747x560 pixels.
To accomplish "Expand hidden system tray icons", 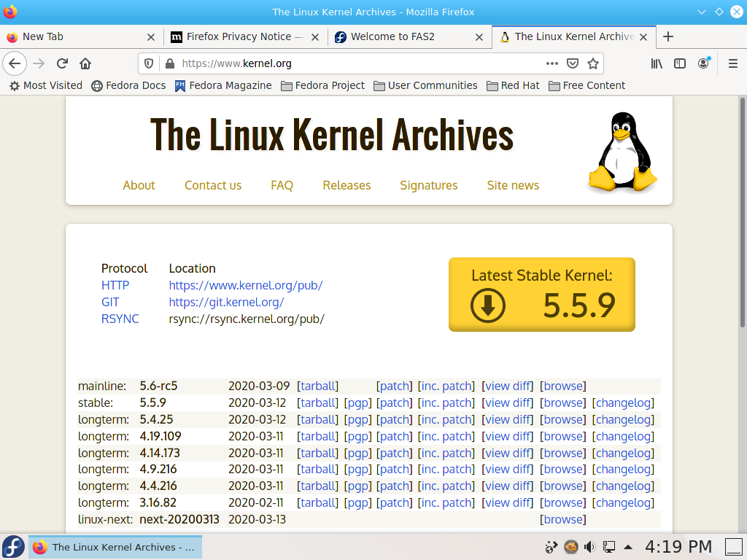I will point(628,547).
